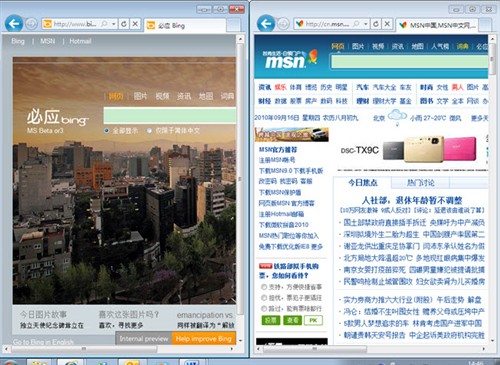Click Bing window horizontal scrollbar right arrow
Image resolution: width=500 pixels, height=365 pixels.
(232, 349)
